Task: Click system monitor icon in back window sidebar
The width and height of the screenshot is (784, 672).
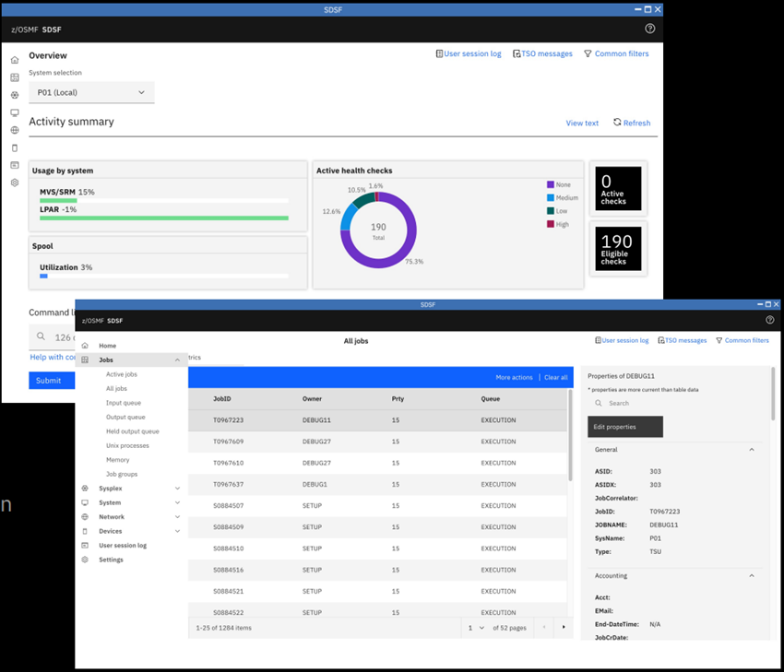Action: [x=15, y=112]
